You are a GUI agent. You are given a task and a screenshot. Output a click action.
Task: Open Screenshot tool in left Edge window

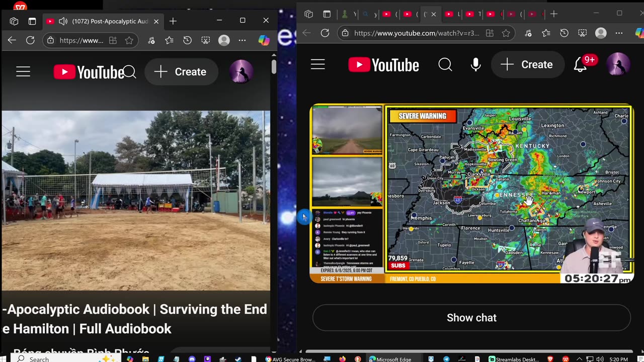(205, 40)
